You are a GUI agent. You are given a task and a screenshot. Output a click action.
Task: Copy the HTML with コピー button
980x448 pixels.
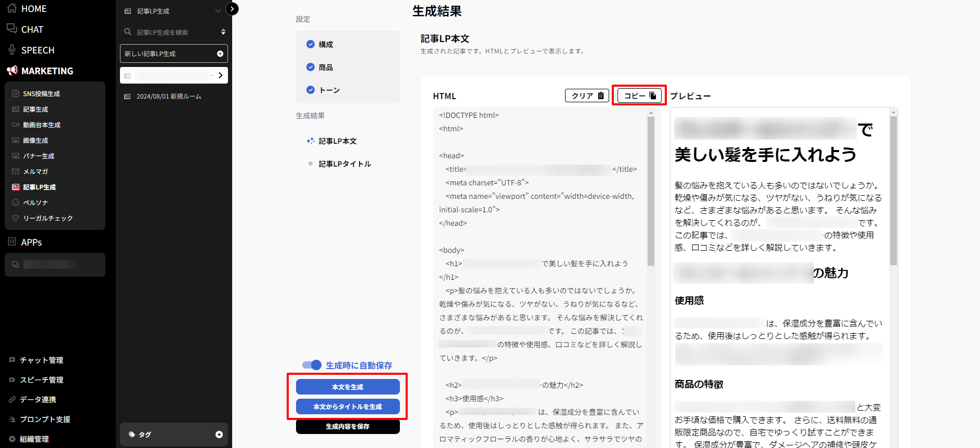[639, 96]
